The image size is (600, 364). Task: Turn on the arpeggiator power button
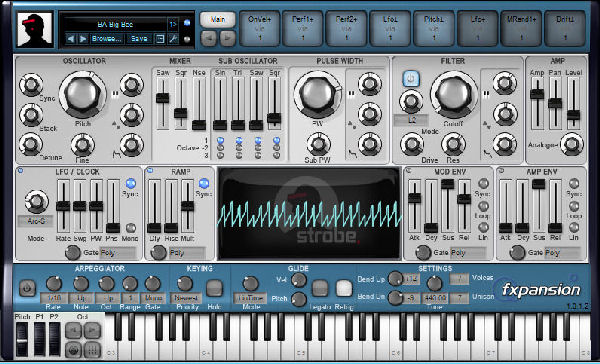click(x=27, y=288)
